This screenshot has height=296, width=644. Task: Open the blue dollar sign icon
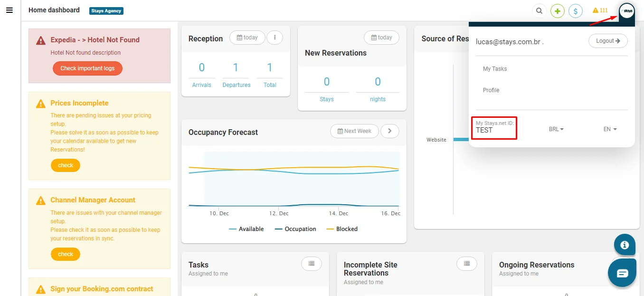(x=576, y=10)
